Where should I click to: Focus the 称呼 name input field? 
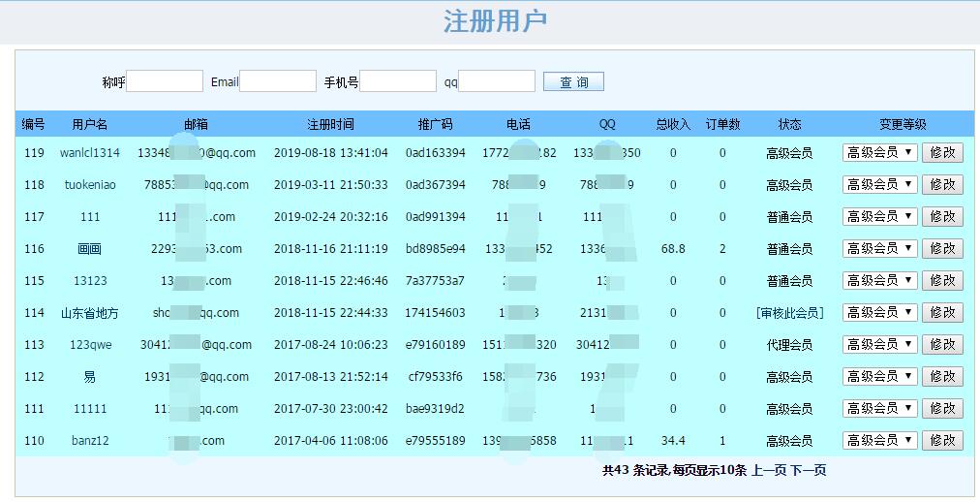(x=165, y=81)
